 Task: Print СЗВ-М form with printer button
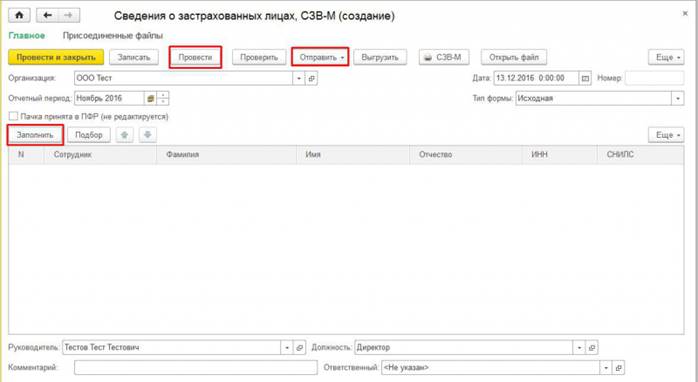[x=443, y=57]
